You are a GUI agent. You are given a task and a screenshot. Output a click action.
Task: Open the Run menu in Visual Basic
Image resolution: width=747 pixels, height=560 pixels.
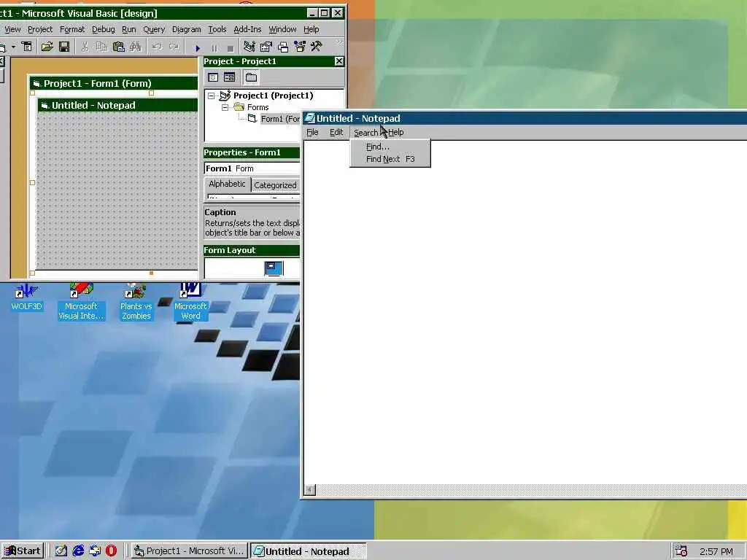pyautogui.click(x=128, y=29)
